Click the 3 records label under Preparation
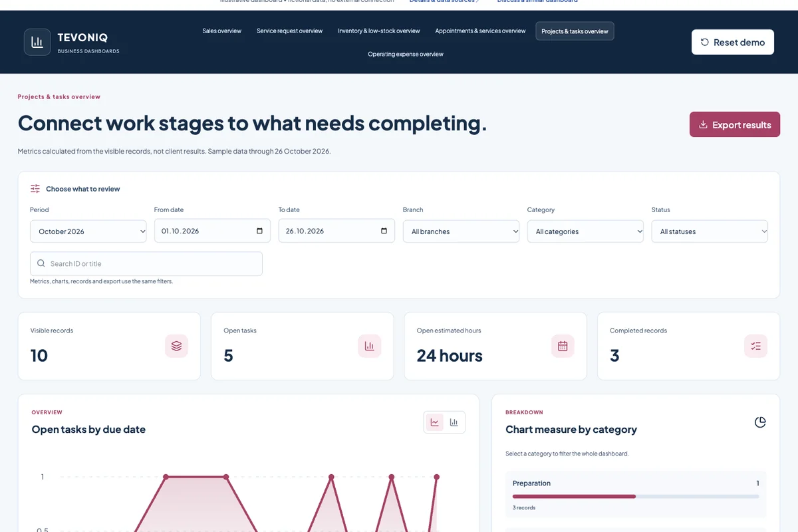The width and height of the screenshot is (798, 532). coord(524,507)
